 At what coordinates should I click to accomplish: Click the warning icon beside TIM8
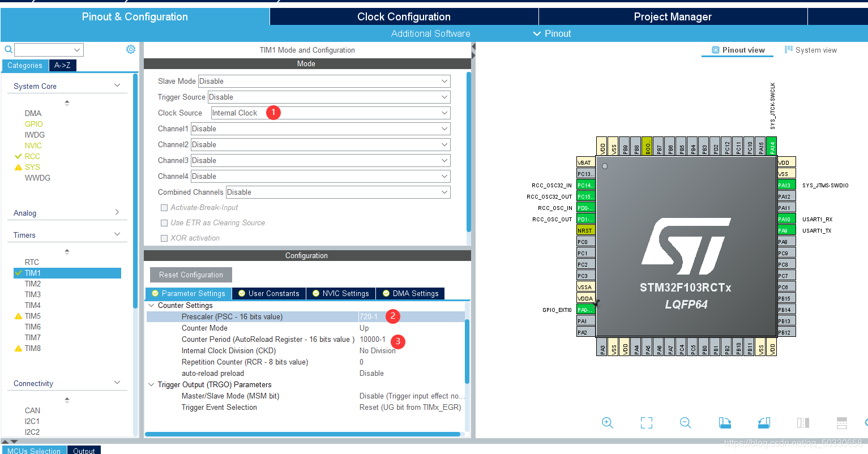coord(18,348)
